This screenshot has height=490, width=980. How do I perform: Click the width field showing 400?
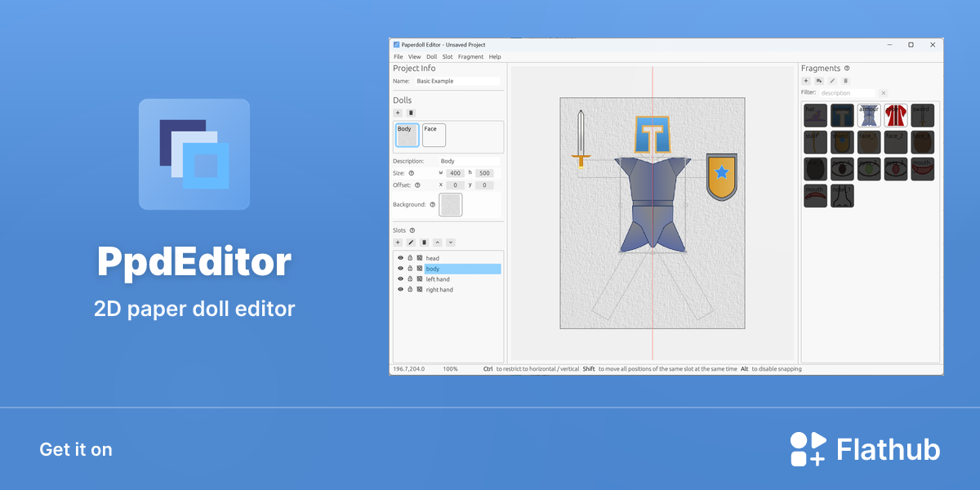point(455,173)
